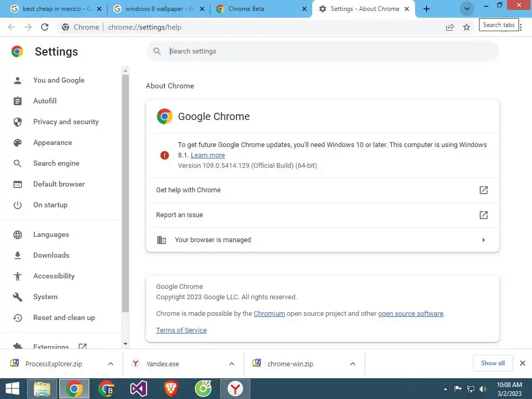Open the green CCleaner-style taskbar app
Image resolution: width=532 pixels, height=399 pixels.
click(x=203, y=389)
